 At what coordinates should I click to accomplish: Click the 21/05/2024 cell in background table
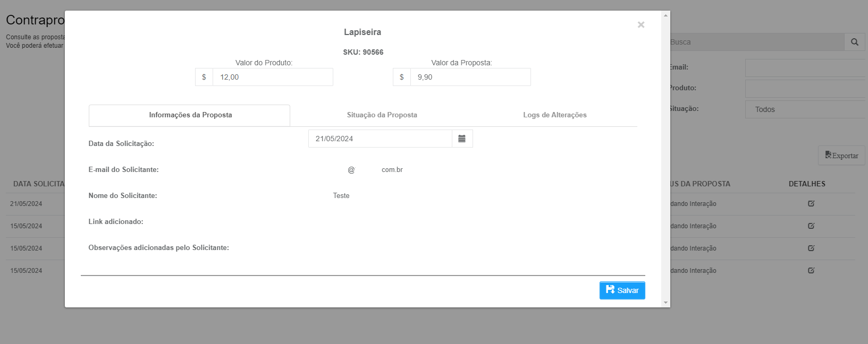pos(26,204)
